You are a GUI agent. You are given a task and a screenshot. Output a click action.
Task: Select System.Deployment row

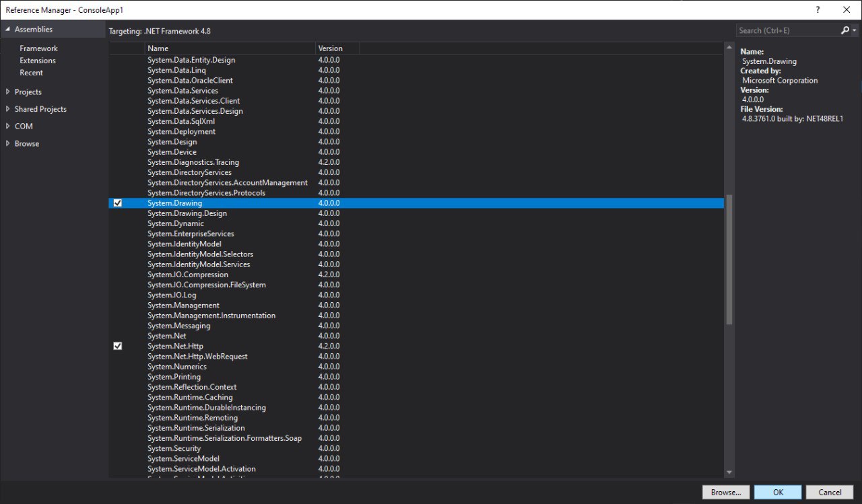coord(416,131)
